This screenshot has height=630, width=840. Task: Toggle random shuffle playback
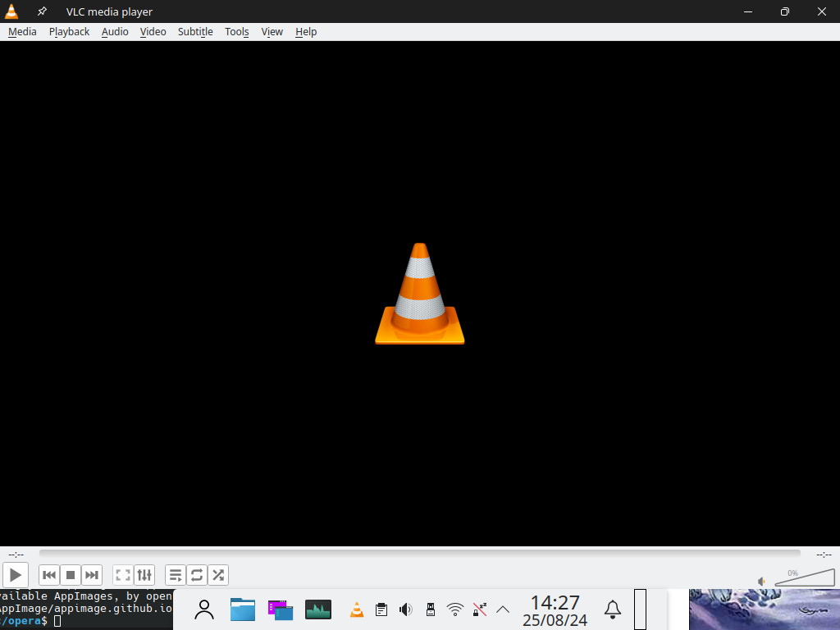pos(218,575)
